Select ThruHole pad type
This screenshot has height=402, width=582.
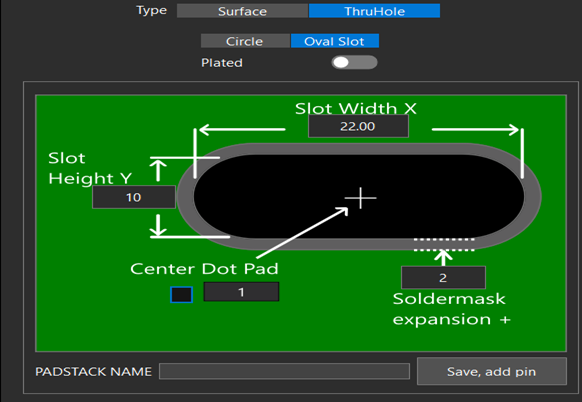coord(374,11)
